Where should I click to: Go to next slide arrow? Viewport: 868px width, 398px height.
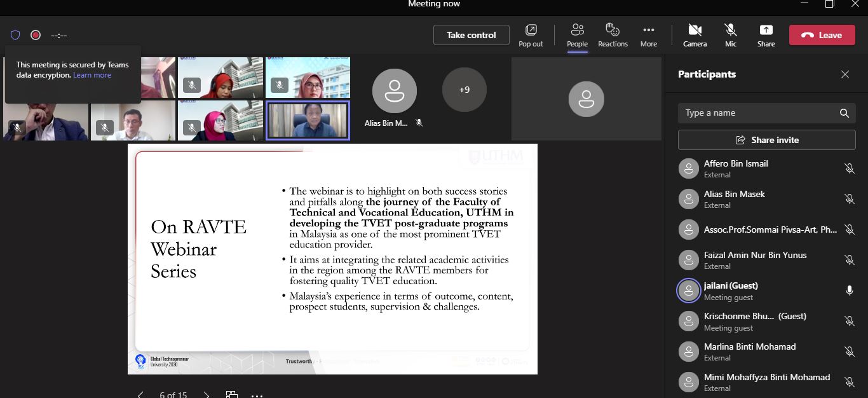(x=207, y=395)
